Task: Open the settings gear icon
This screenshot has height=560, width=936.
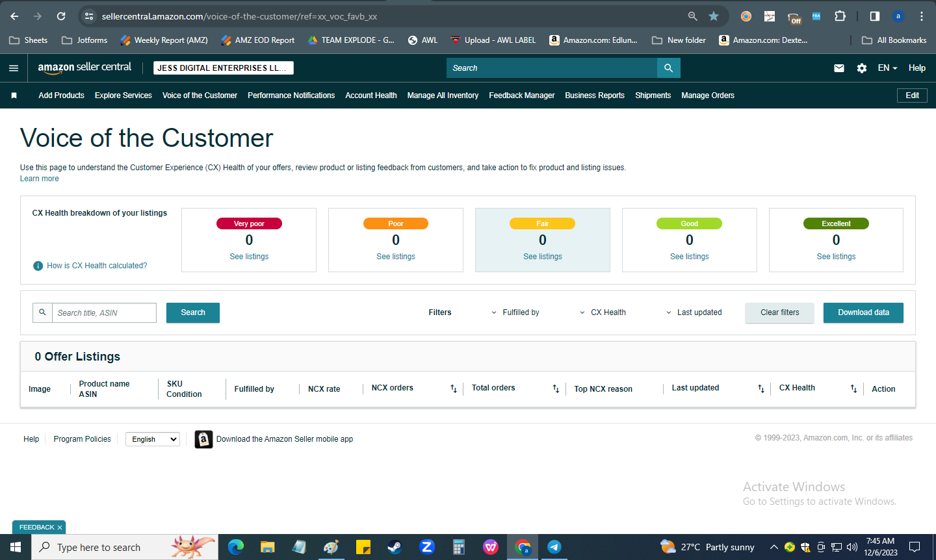Action: [x=862, y=68]
